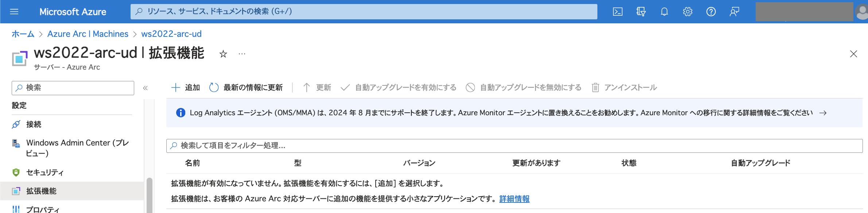Click the セキュリティ shield icon
The height and width of the screenshot is (213, 868).
16,173
